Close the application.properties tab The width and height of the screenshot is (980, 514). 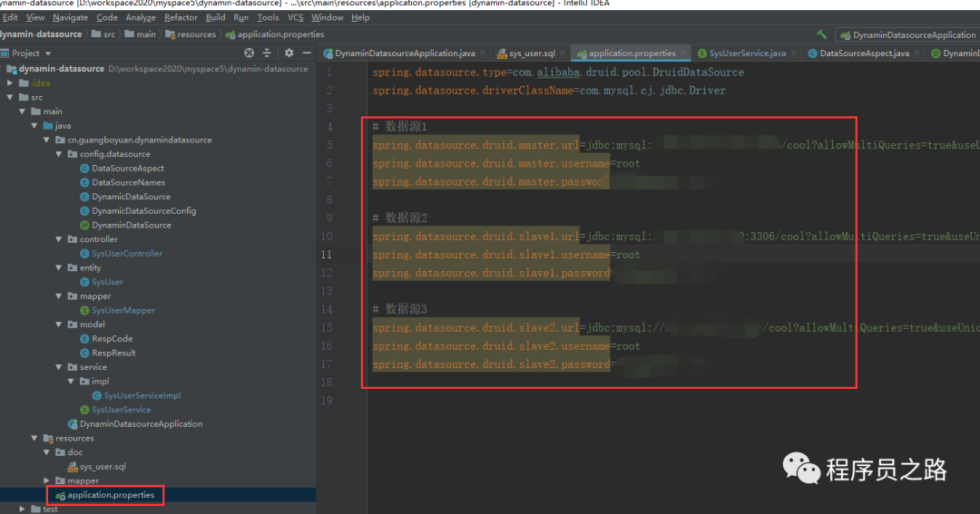click(683, 53)
